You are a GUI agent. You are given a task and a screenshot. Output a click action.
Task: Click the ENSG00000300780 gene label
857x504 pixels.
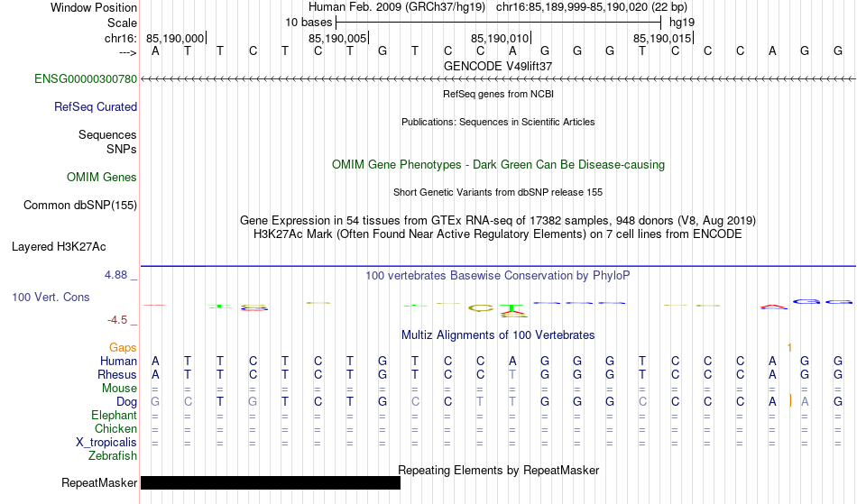[86, 79]
